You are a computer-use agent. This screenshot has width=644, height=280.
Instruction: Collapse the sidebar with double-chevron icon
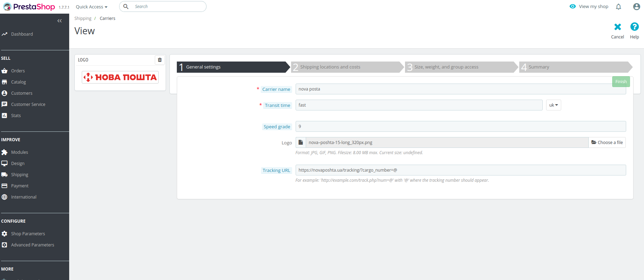coord(59,21)
